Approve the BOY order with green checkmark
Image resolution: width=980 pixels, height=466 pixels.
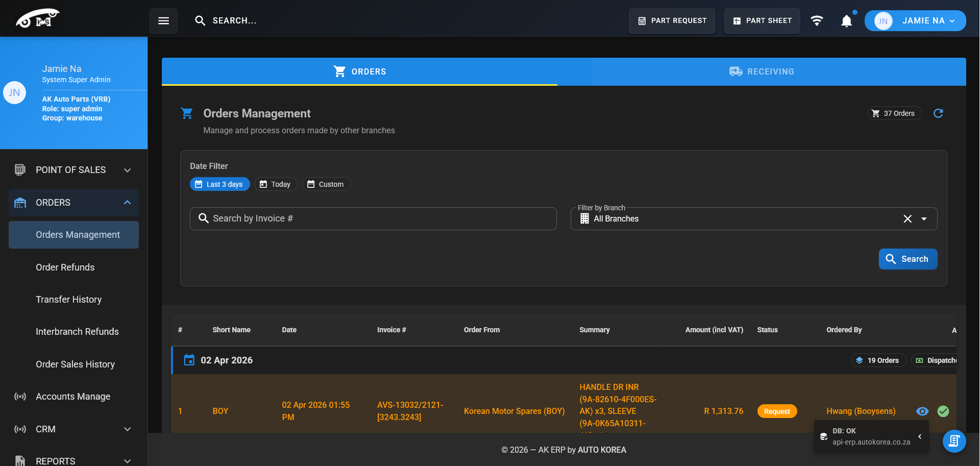pyautogui.click(x=943, y=411)
